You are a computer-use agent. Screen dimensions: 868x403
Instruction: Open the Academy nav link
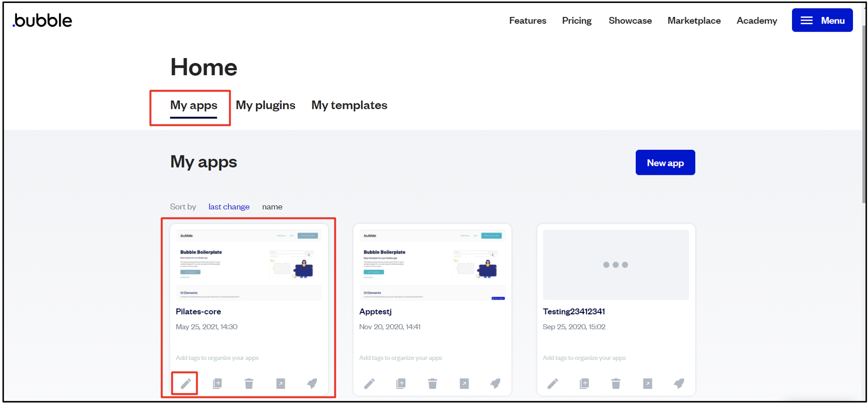tap(757, 21)
